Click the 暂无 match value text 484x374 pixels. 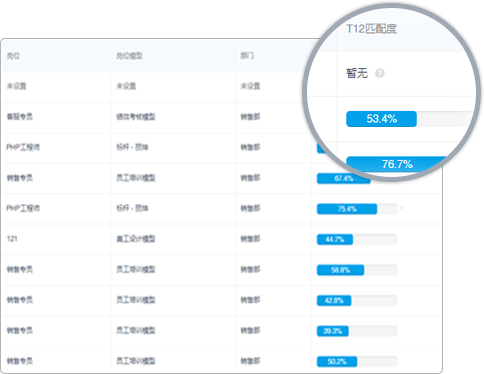pos(357,73)
